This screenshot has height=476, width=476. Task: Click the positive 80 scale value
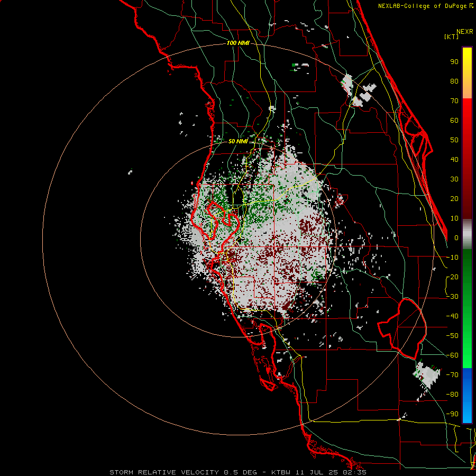point(454,81)
